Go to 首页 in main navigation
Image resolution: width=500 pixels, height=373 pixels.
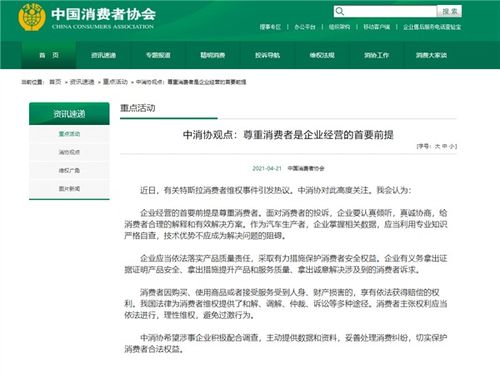(49, 55)
